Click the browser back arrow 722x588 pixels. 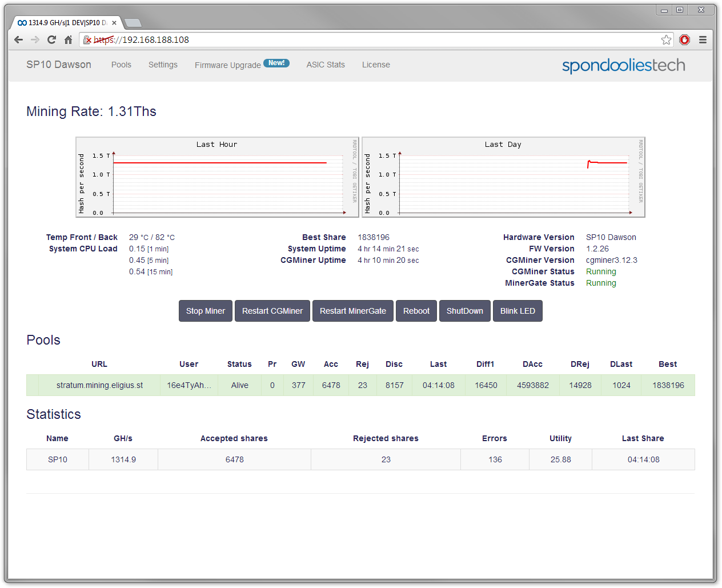(x=18, y=39)
